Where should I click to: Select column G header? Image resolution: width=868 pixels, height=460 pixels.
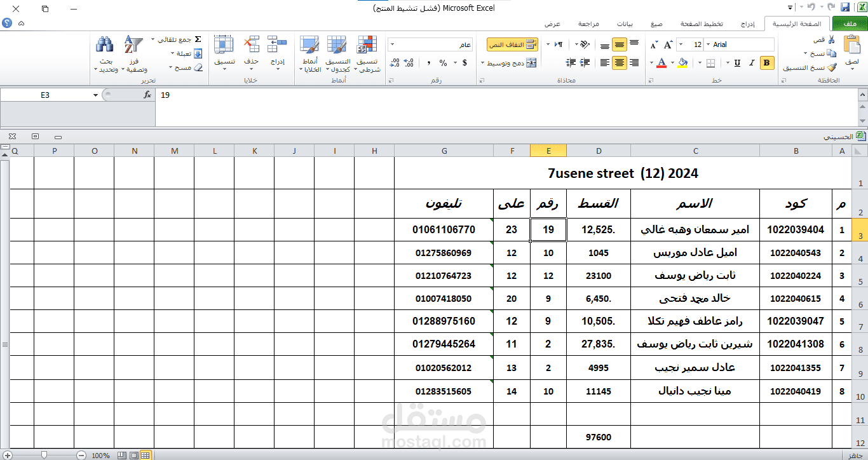(x=444, y=151)
